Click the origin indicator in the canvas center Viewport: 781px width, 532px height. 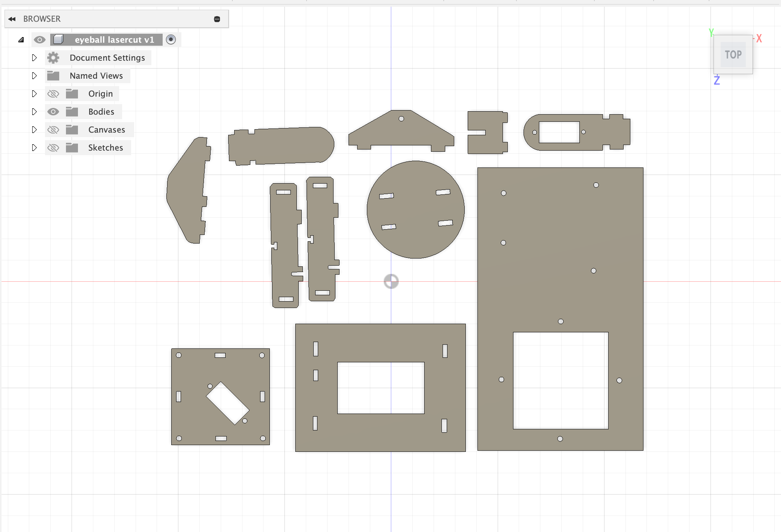pos(391,281)
